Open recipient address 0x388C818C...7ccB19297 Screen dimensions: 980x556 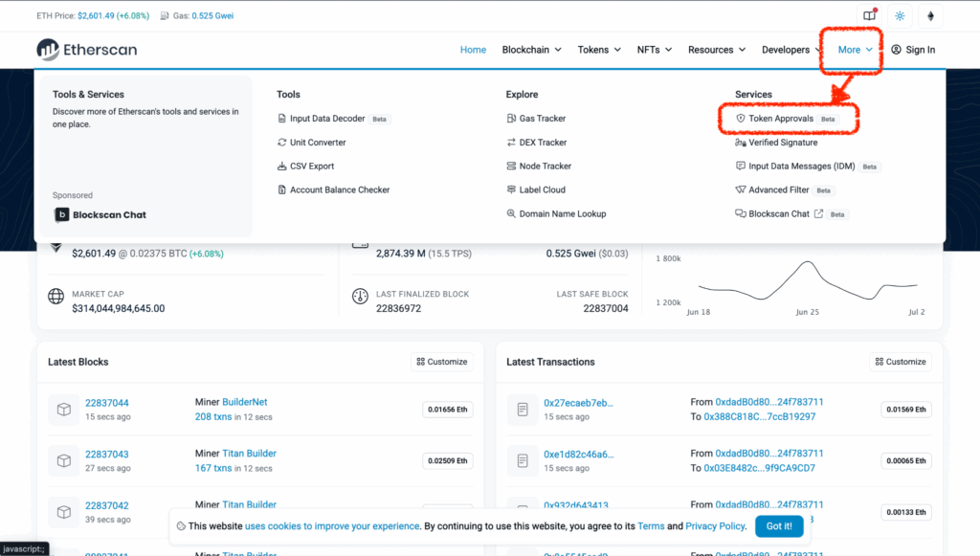[x=759, y=416]
